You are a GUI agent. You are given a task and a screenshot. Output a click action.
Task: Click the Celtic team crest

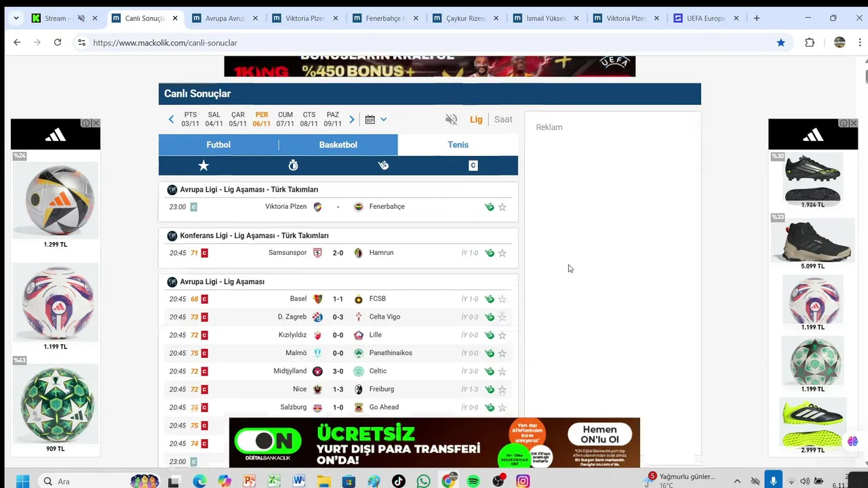359,371
